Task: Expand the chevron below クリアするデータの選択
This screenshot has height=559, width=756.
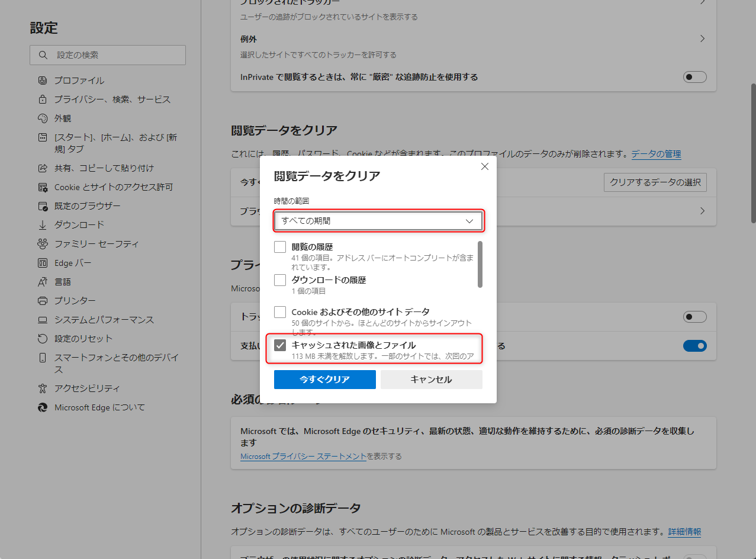Action: pos(702,211)
